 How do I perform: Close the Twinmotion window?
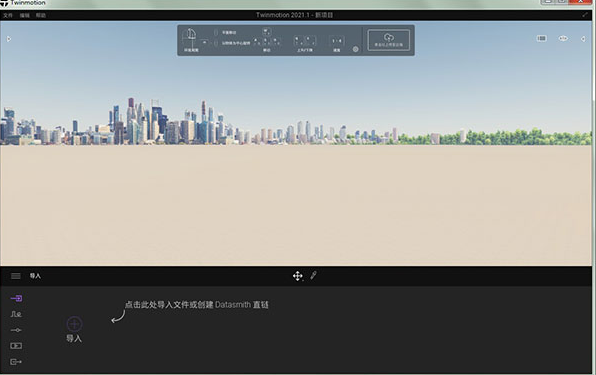point(580,2)
